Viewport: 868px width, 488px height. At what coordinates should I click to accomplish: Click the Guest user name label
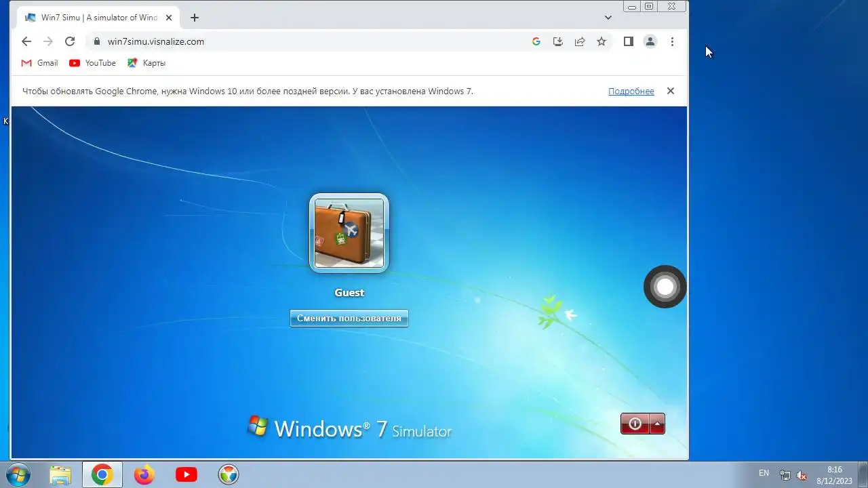click(349, 293)
